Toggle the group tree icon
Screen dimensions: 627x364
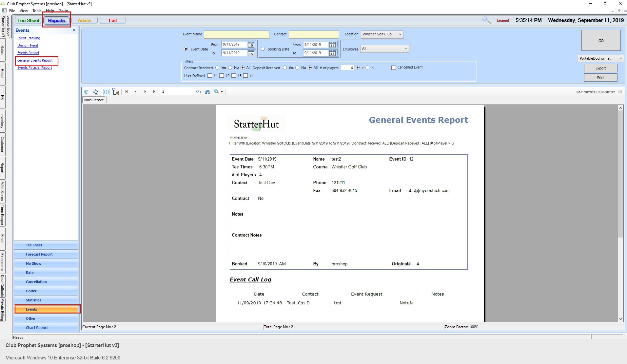point(115,92)
